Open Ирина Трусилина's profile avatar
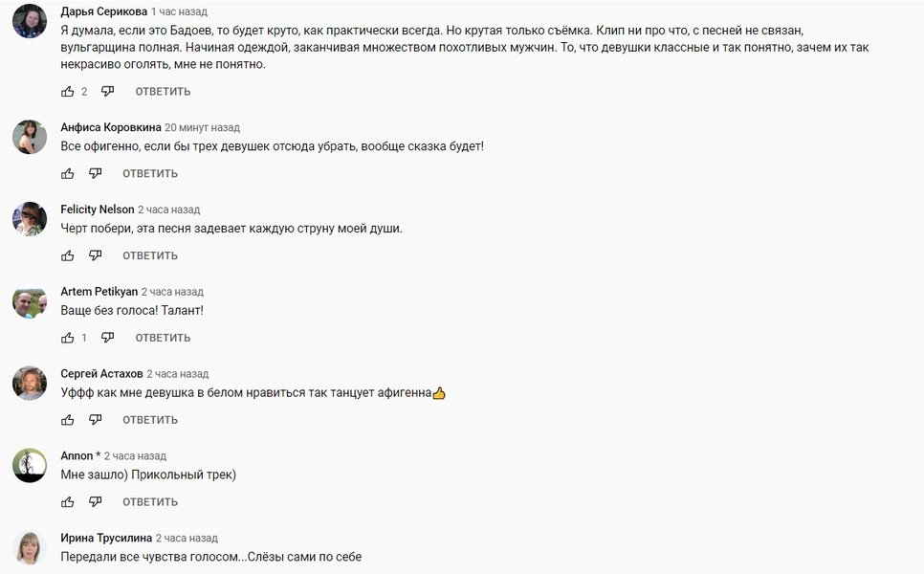 click(x=30, y=547)
